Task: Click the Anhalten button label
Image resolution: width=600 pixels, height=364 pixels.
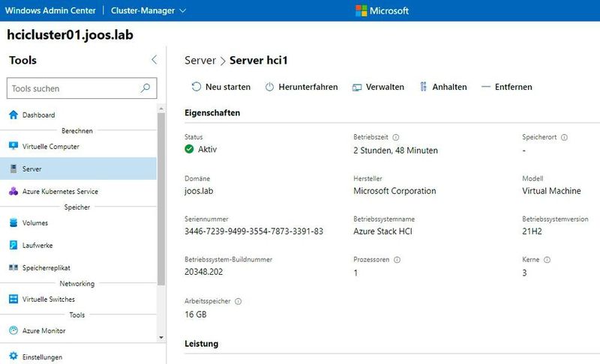Action: coord(449,87)
